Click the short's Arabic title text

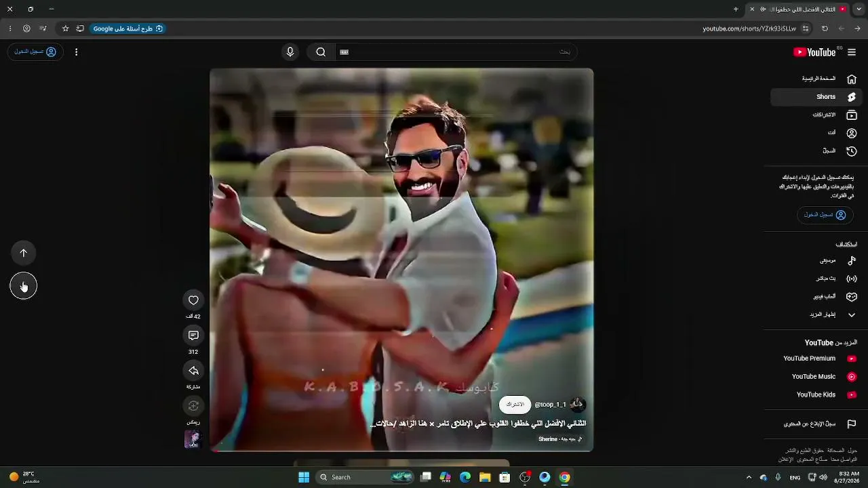478,424
